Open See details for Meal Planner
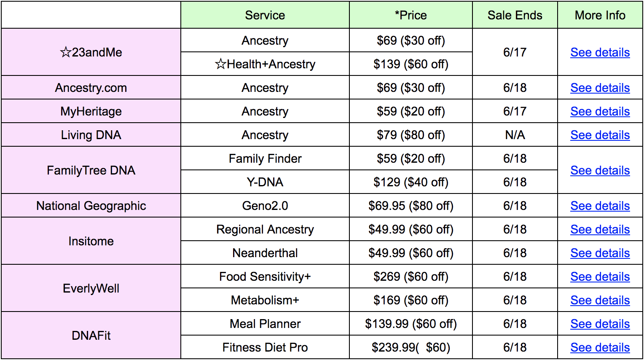 [600, 324]
